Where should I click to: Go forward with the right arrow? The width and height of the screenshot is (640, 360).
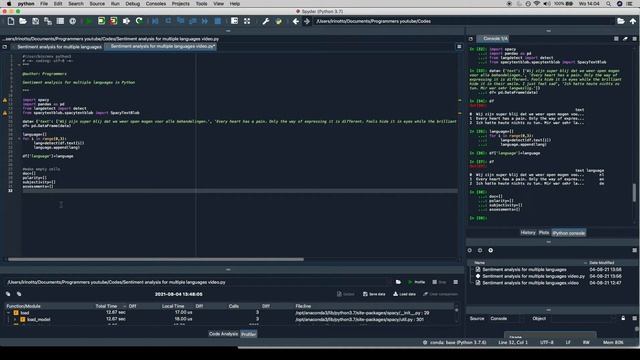click(x=307, y=21)
